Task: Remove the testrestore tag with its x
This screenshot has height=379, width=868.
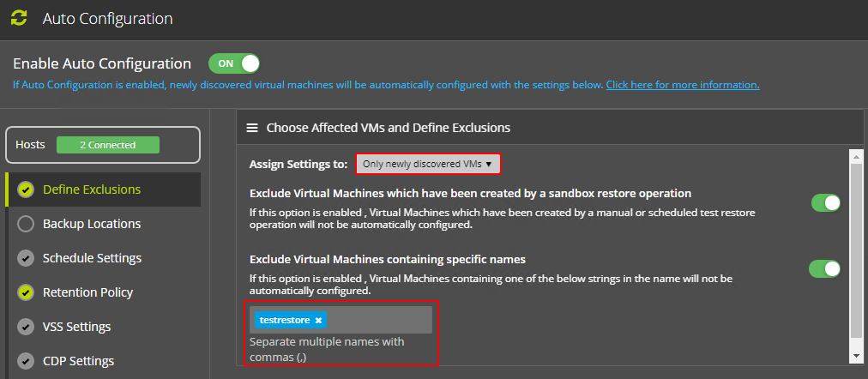Action: pyautogui.click(x=318, y=320)
